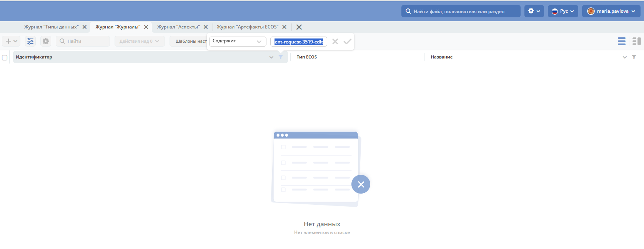Expand the maria.pavlova user menu
The image size is (644, 249).
click(x=611, y=11)
